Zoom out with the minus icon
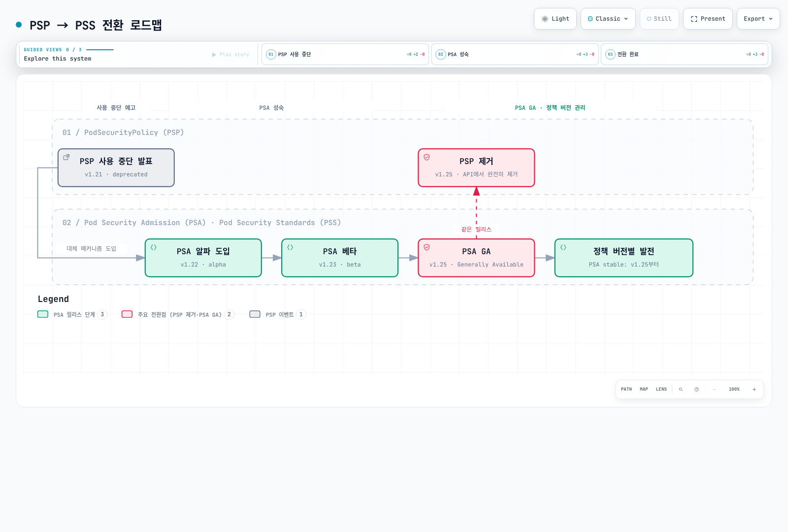This screenshot has width=788, height=532. tap(714, 389)
